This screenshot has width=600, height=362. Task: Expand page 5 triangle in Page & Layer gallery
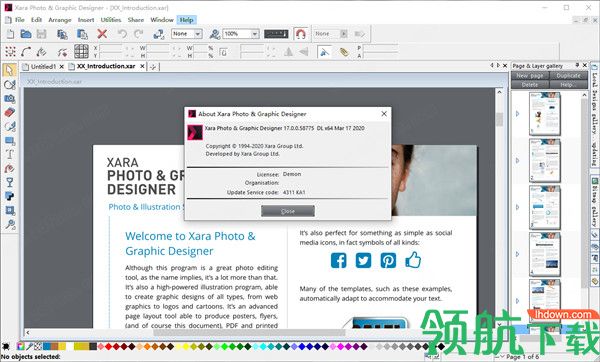pyautogui.click(x=518, y=301)
